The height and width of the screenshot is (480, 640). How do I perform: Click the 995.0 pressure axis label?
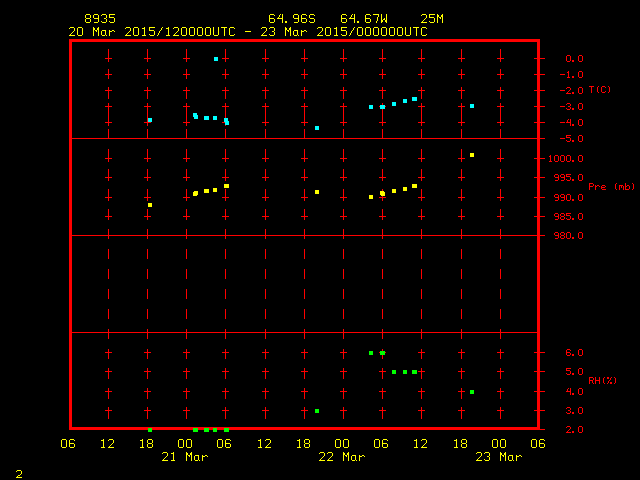tap(568, 178)
